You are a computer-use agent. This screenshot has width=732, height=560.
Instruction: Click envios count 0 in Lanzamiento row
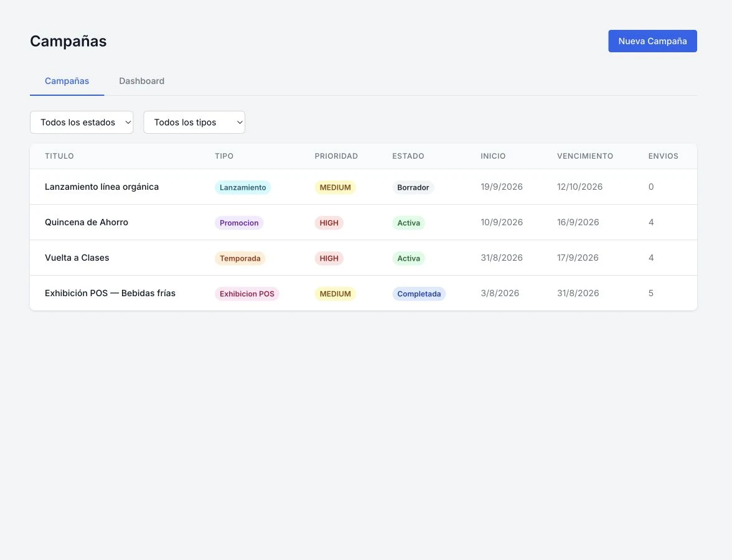(651, 187)
